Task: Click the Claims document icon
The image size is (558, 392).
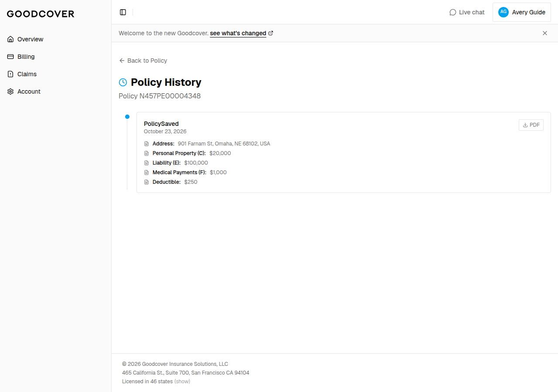Action: click(x=10, y=74)
